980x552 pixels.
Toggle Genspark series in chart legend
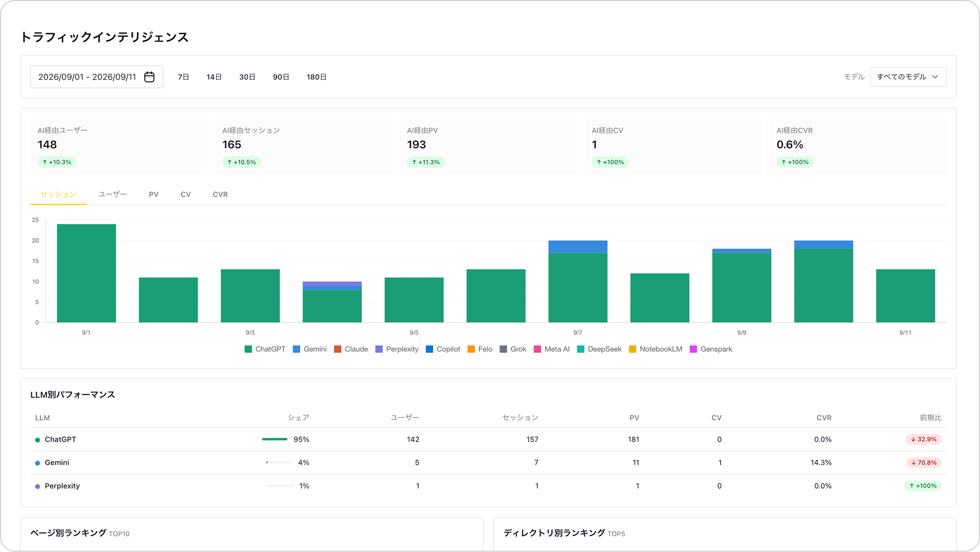[x=711, y=349]
